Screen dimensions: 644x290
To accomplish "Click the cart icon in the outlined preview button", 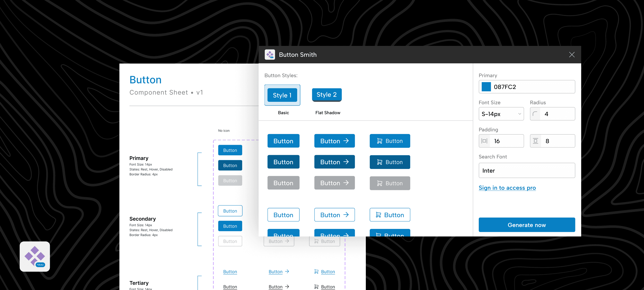I will click(x=379, y=215).
